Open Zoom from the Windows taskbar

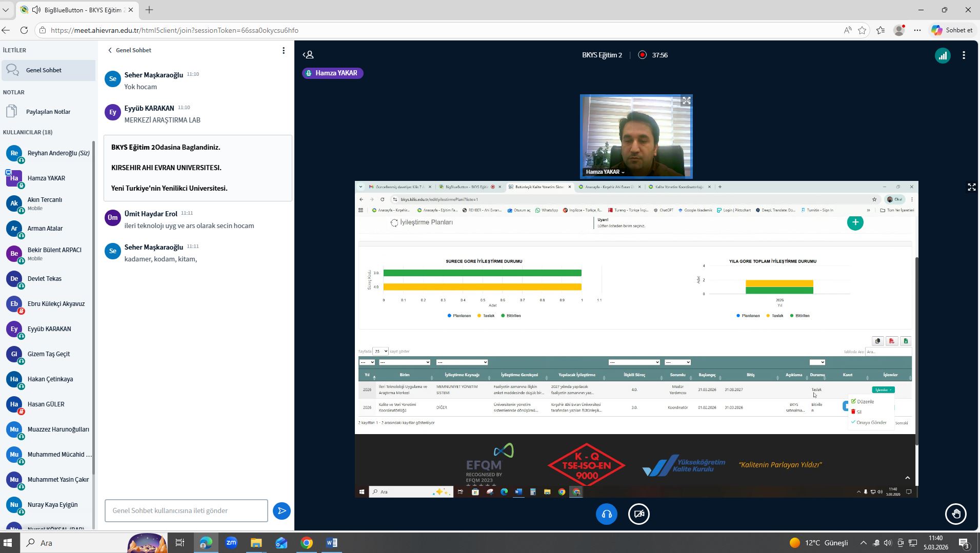[x=231, y=543]
